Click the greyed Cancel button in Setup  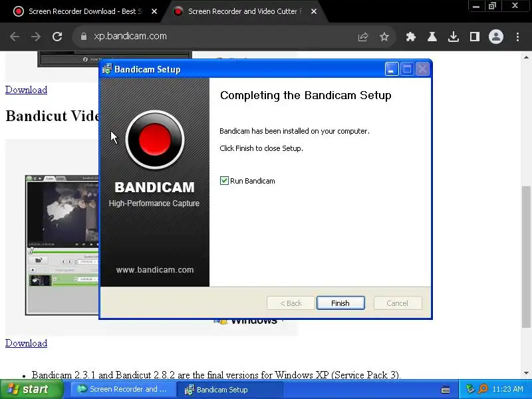[398, 303]
